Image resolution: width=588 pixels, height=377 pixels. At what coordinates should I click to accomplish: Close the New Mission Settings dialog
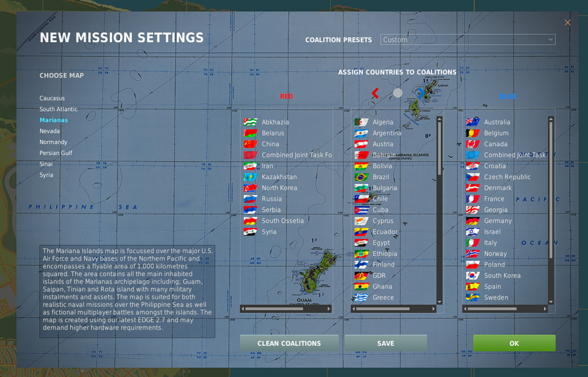coord(567,22)
